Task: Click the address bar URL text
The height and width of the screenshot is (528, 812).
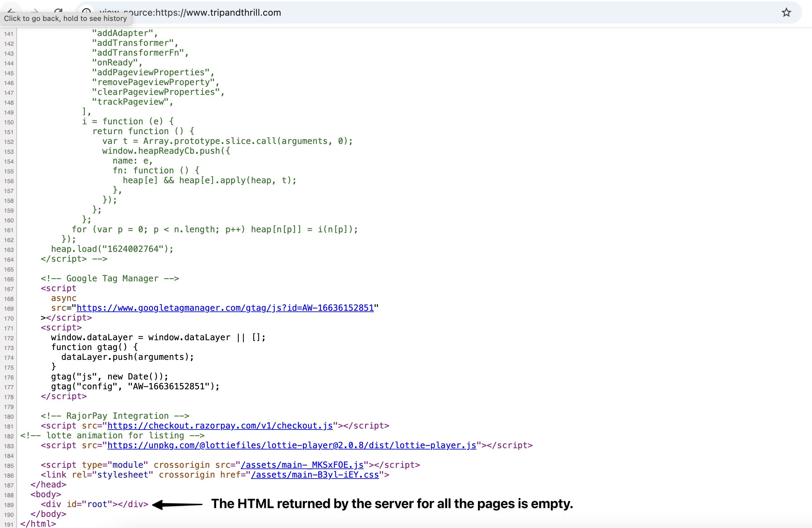Action: [190, 13]
